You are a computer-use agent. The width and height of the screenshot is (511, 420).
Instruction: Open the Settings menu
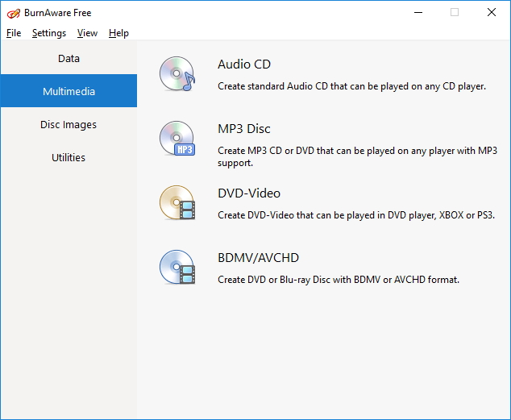49,33
